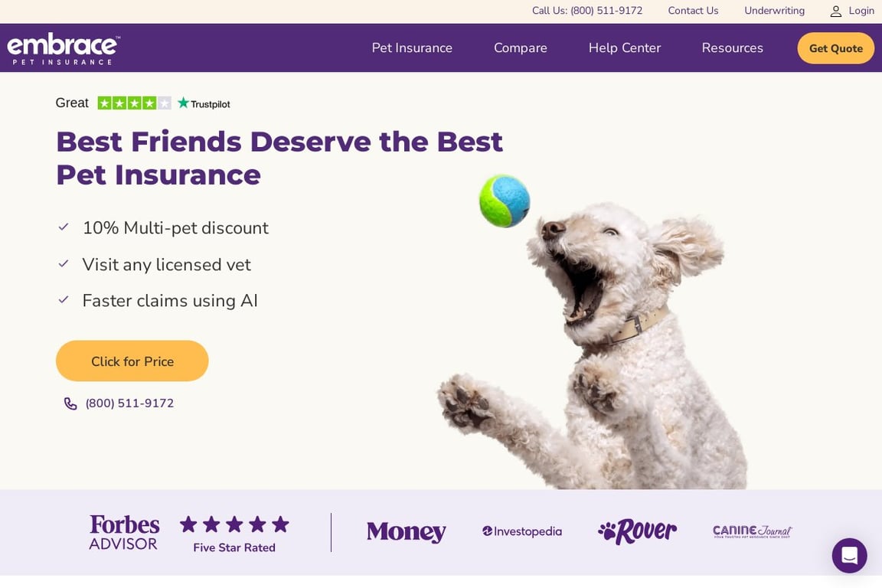
Task: Click the Login person icon
Action: click(835, 11)
